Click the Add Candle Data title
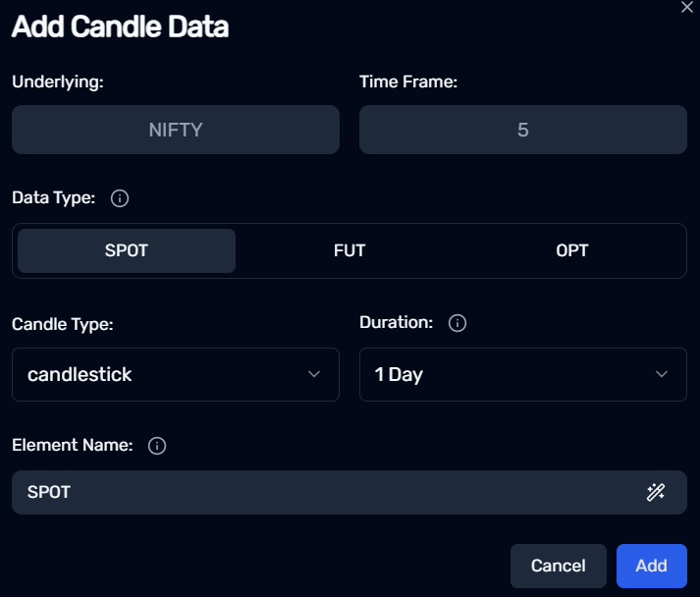 coord(120,27)
